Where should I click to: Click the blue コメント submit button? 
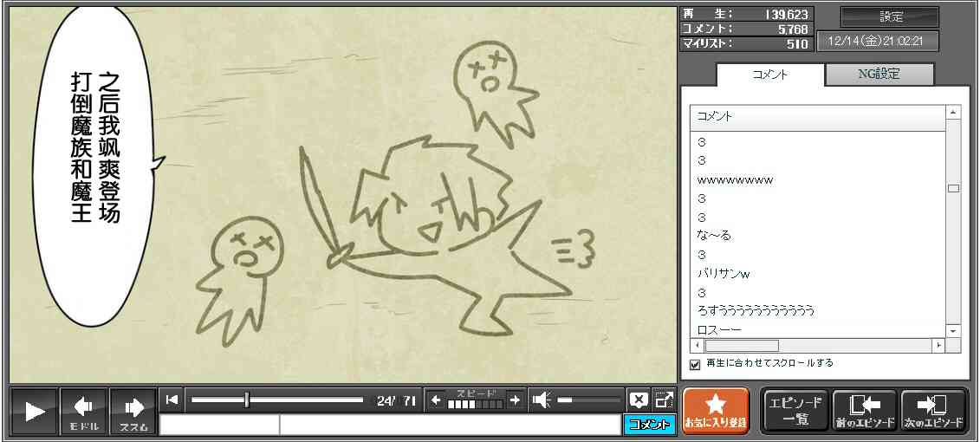tap(648, 425)
